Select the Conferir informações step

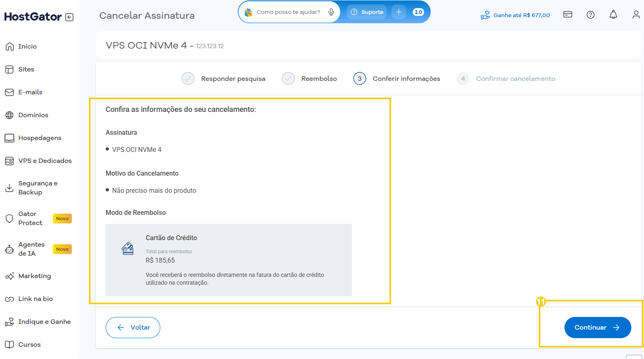click(x=397, y=78)
